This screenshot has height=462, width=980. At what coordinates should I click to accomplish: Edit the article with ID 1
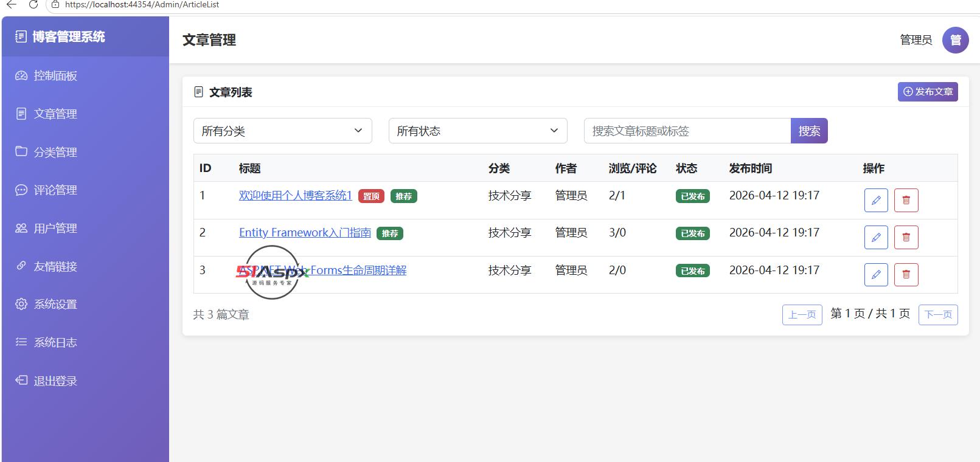coord(876,200)
